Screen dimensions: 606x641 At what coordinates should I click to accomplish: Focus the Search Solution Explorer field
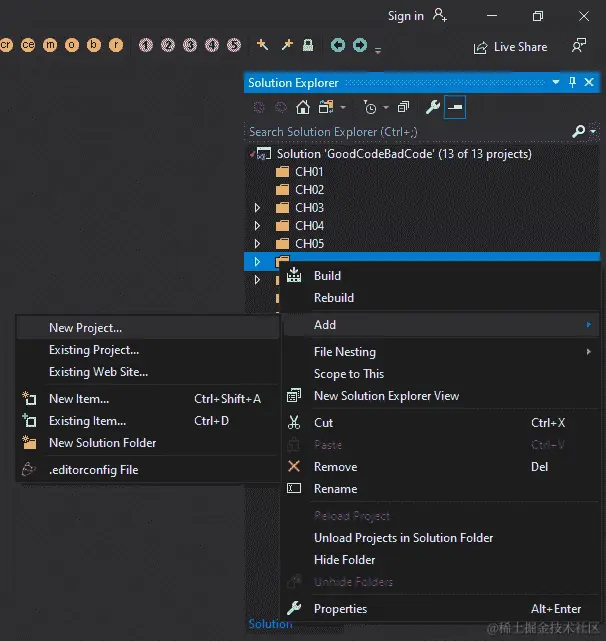pos(409,132)
